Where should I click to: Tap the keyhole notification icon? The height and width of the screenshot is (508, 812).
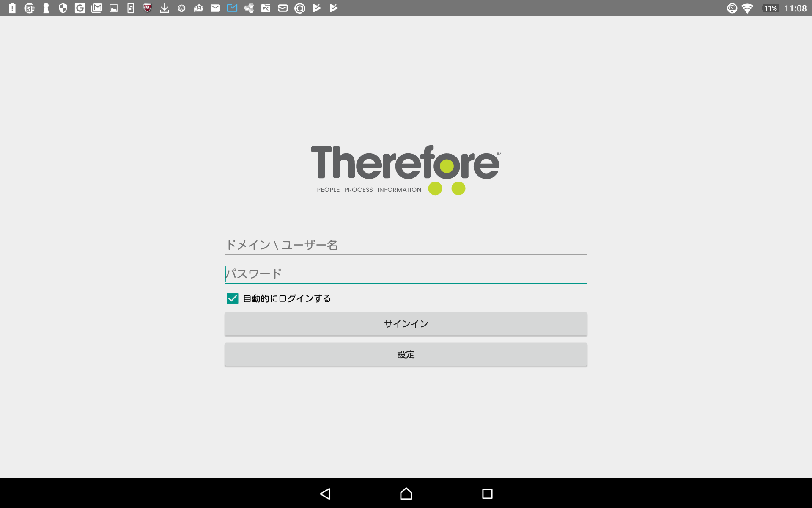[46, 8]
